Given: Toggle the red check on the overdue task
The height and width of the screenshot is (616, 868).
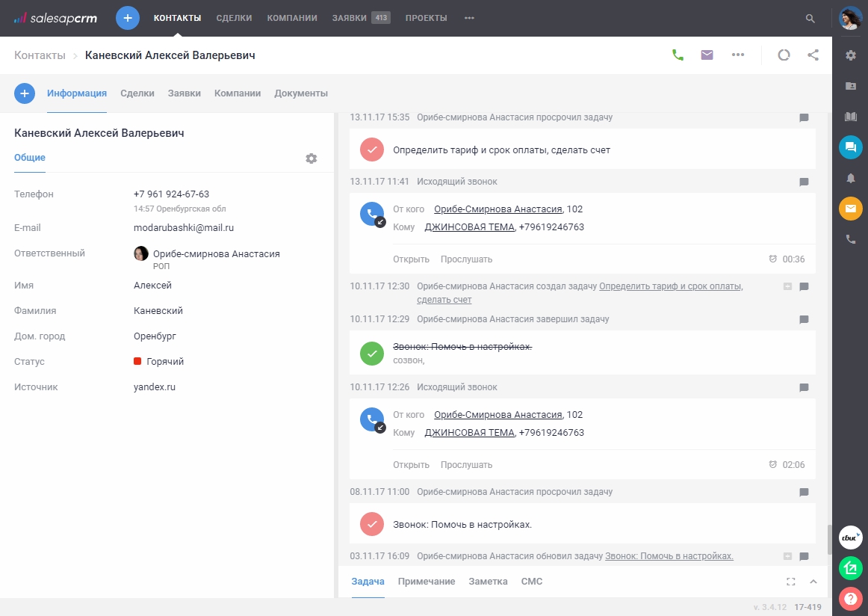Looking at the screenshot, I should tap(371, 524).
